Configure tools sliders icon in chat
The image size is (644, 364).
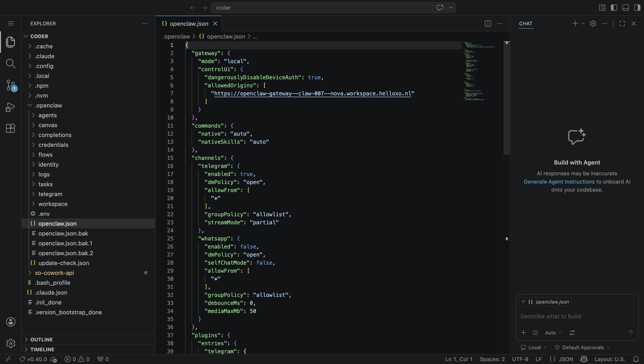click(572, 332)
